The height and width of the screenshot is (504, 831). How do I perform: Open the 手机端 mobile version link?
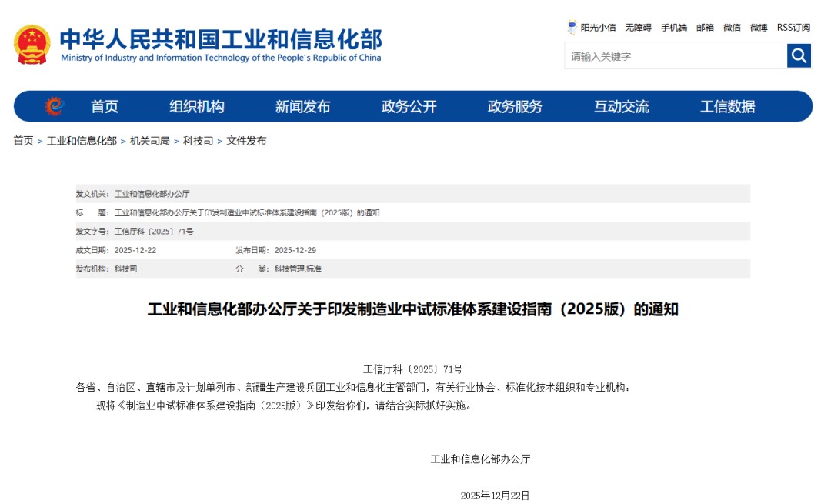click(x=674, y=28)
